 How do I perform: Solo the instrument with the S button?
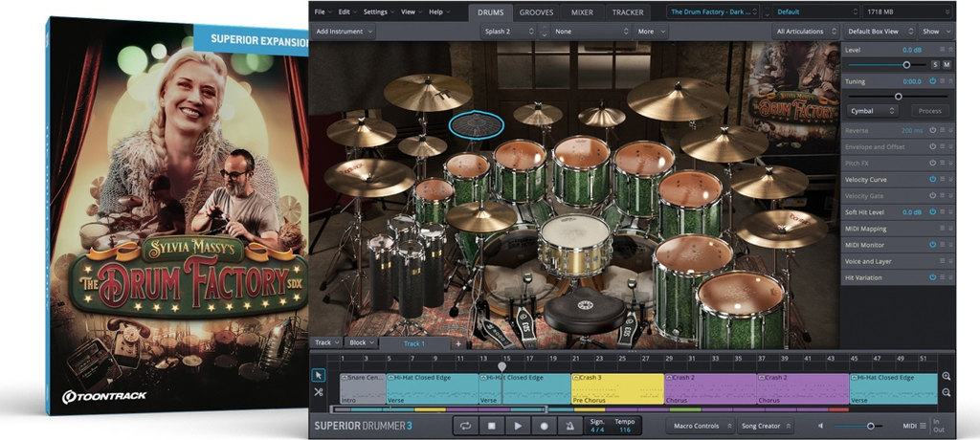click(x=935, y=64)
